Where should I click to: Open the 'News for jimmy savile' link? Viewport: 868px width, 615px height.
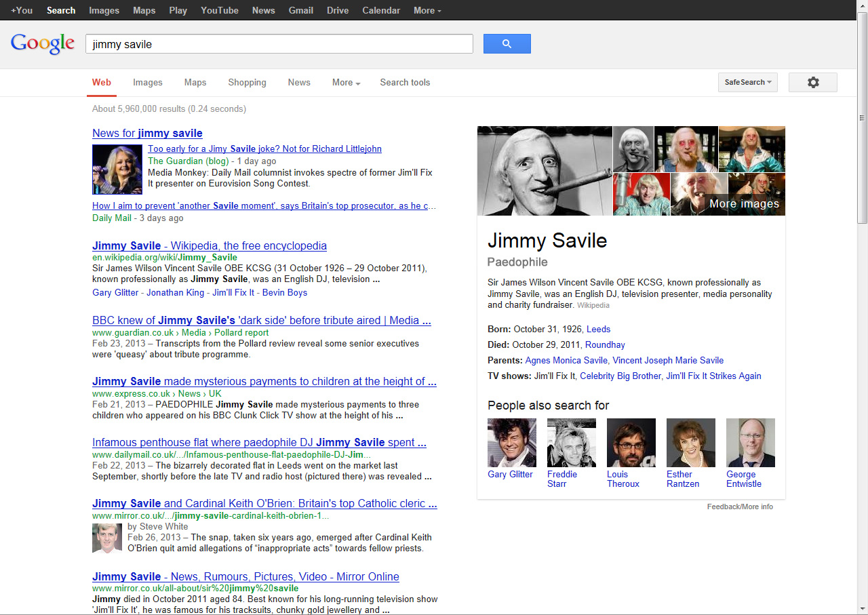pos(147,133)
